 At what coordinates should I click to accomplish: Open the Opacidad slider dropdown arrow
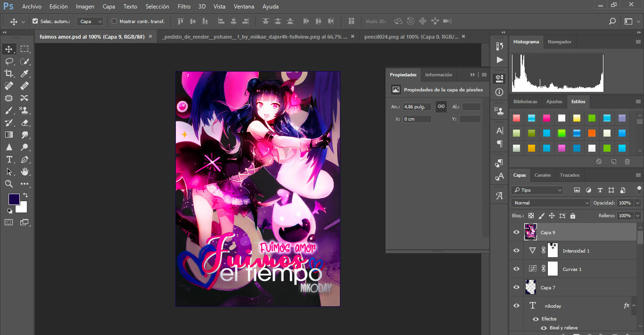pyautogui.click(x=638, y=203)
